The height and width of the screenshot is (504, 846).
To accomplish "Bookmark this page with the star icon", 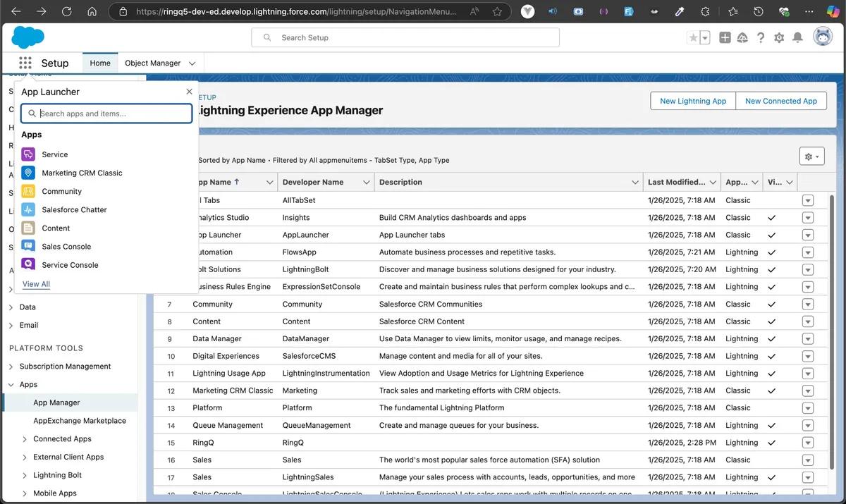I will pos(497,11).
